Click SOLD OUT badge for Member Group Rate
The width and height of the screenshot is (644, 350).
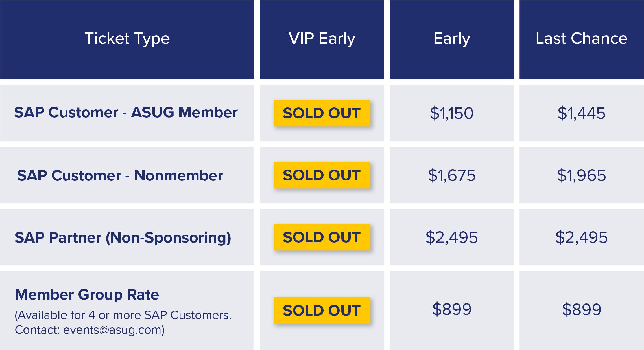coord(322,311)
